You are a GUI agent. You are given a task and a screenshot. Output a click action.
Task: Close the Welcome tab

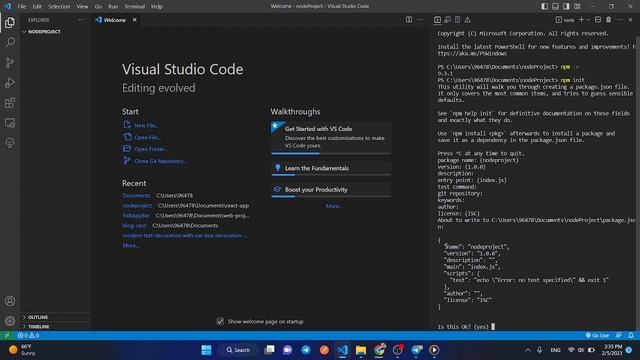(135, 20)
